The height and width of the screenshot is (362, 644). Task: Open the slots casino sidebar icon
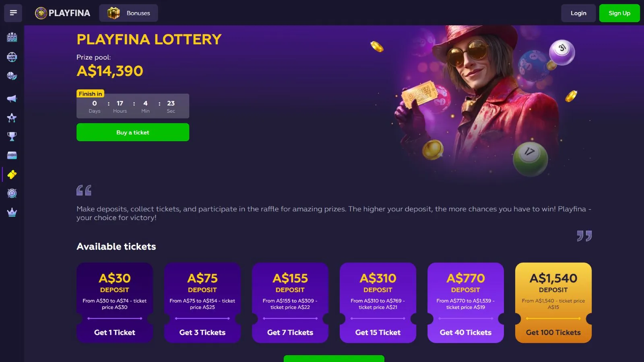pyautogui.click(x=12, y=37)
